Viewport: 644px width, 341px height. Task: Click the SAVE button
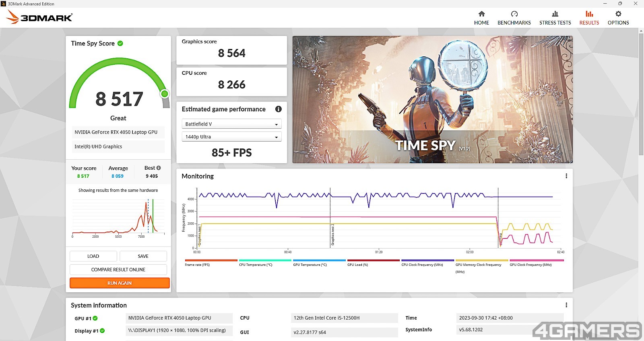pos(143,256)
